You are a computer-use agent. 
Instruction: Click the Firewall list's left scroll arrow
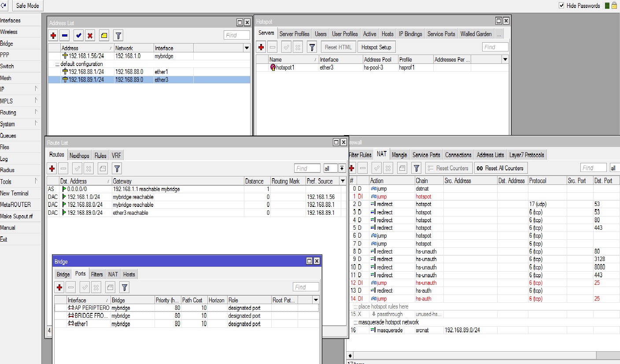(x=351, y=355)
